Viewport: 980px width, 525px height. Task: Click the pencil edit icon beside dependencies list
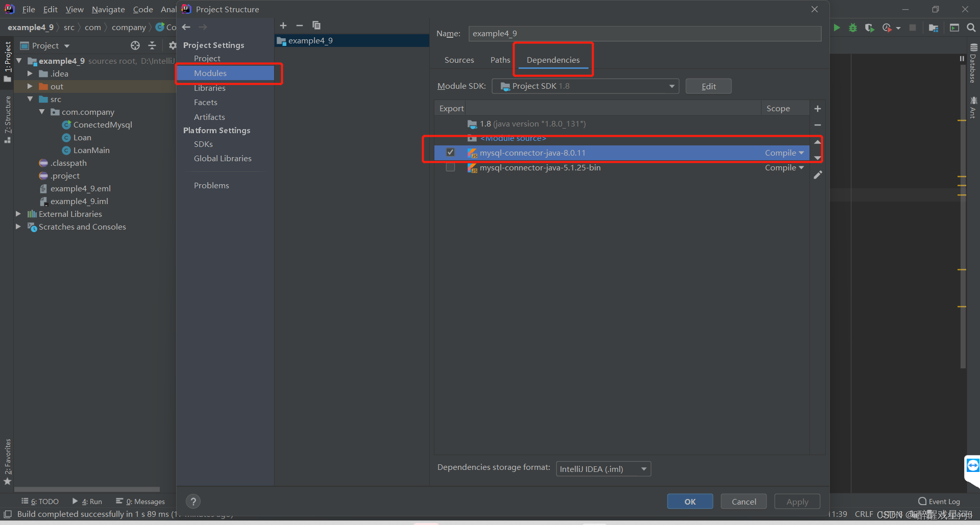pyautogui.click(x=818, y=174)
